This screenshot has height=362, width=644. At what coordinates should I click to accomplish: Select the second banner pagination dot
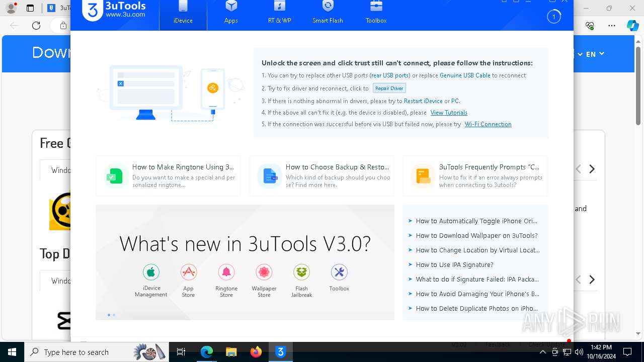pos(114,315)
